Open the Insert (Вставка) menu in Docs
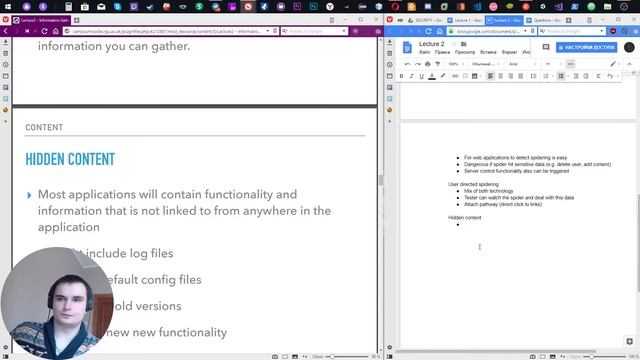 tap(488, 52)
